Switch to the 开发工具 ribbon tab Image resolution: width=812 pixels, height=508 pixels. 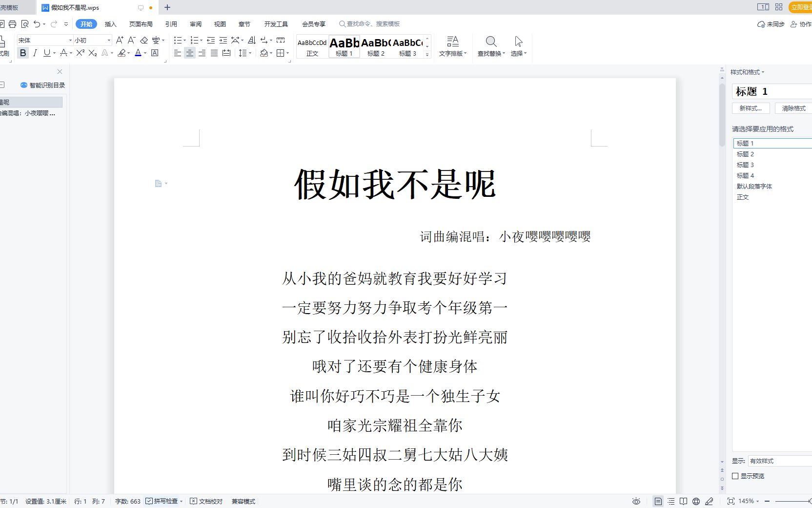pos(276,24)
